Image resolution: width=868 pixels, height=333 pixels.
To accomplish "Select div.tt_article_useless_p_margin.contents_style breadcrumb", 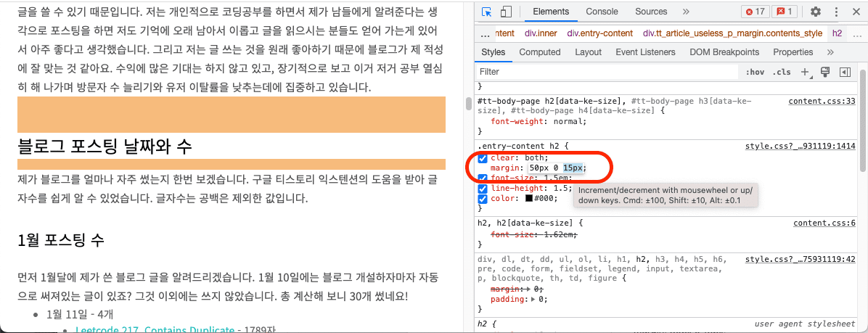I will tap(732, 33).
